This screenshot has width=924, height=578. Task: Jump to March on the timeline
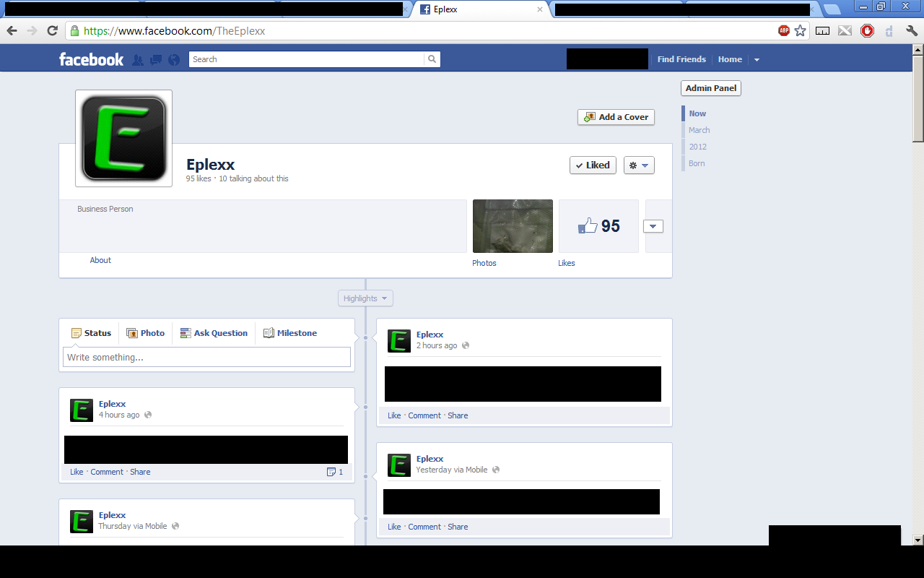pos(699,130)
